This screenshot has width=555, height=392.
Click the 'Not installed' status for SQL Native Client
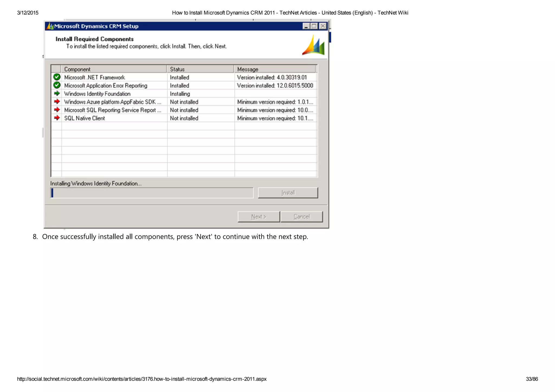[x=184, y=118]
